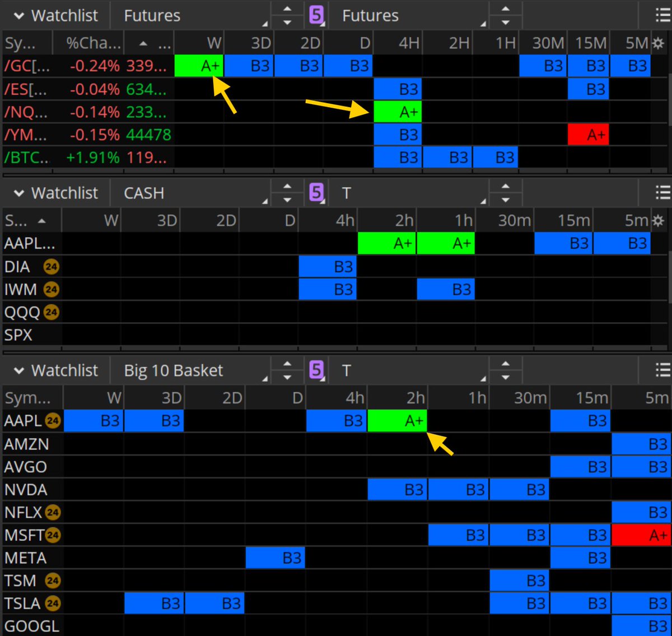Open the Futures dropdown right of purple 5 icon
The height and width of the screenshot is (636, 672).
[x=409, y=15]
